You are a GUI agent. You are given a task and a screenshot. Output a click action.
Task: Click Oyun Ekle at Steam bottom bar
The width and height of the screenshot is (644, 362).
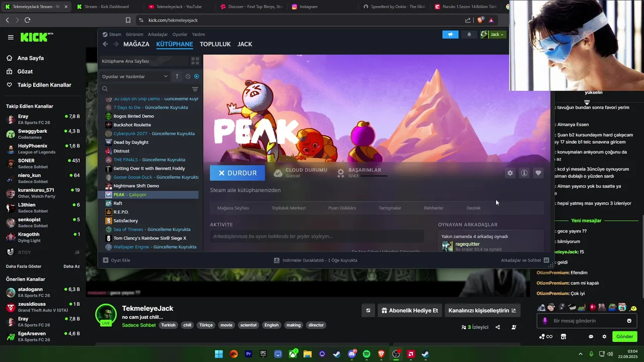point(116,260)
